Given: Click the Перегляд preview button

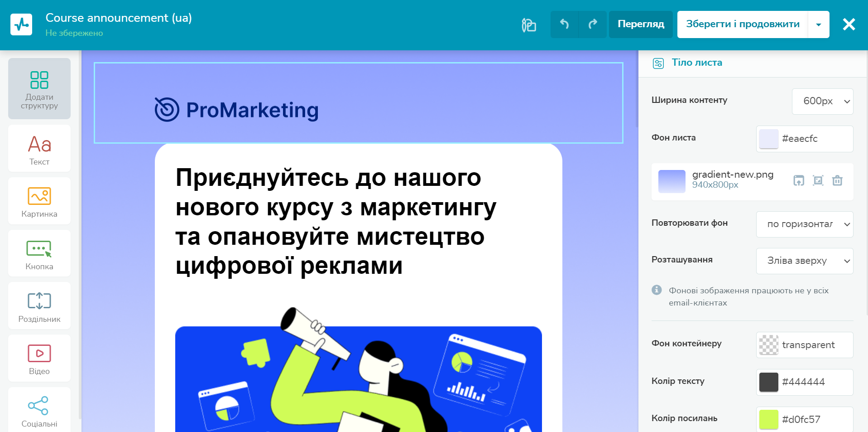Looking at the screenshot, I should point(641,24).
